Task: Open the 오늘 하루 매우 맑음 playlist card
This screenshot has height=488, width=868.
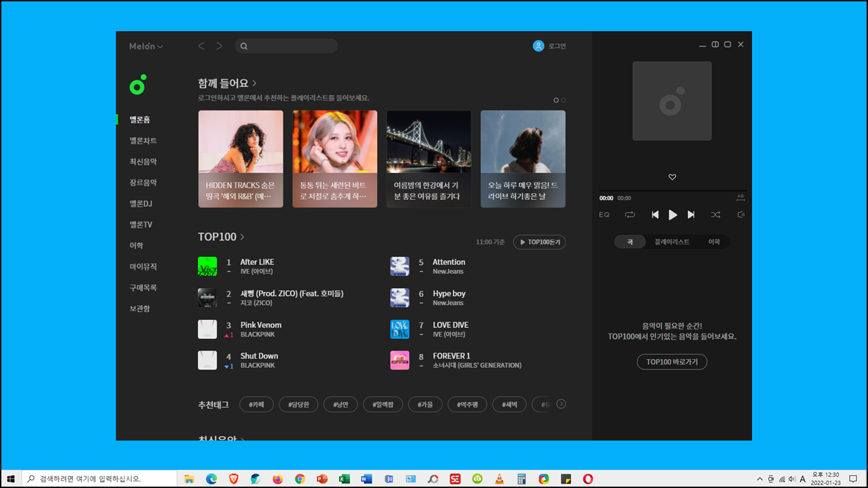Action: pyautogui.click(x=523, y=159)
